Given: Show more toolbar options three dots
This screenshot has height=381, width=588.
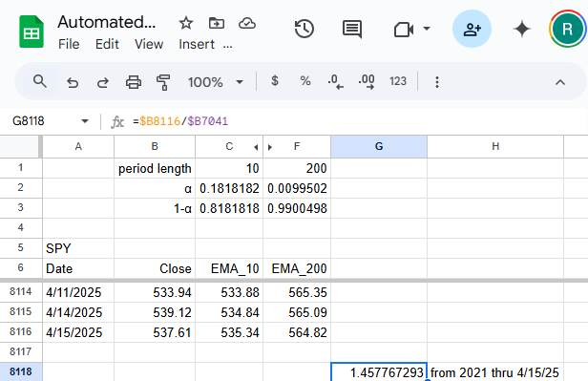Looking at the screenshot, I should pyautogui.click(x=437, y=82).
